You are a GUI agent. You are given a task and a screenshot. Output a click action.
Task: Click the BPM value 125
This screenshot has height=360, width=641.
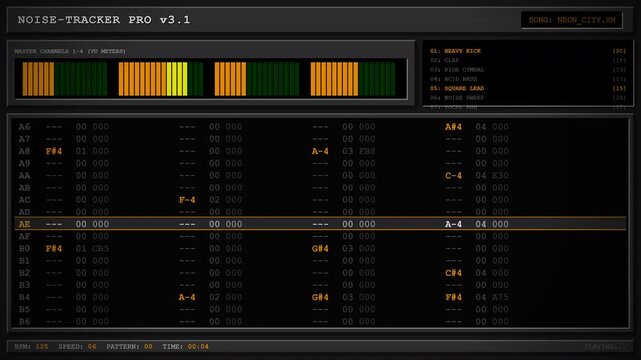tap(42, 347)
